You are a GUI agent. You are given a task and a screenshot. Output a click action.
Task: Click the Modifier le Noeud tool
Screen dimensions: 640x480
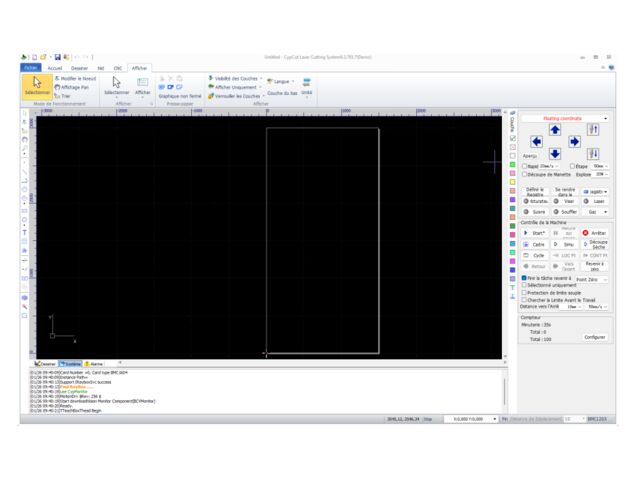click(74, 78)
